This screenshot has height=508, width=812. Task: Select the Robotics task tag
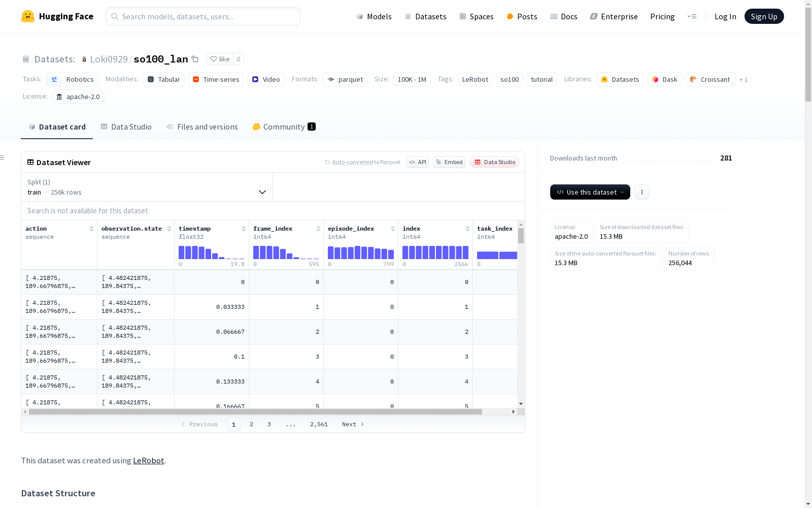(x=72, y=79)
